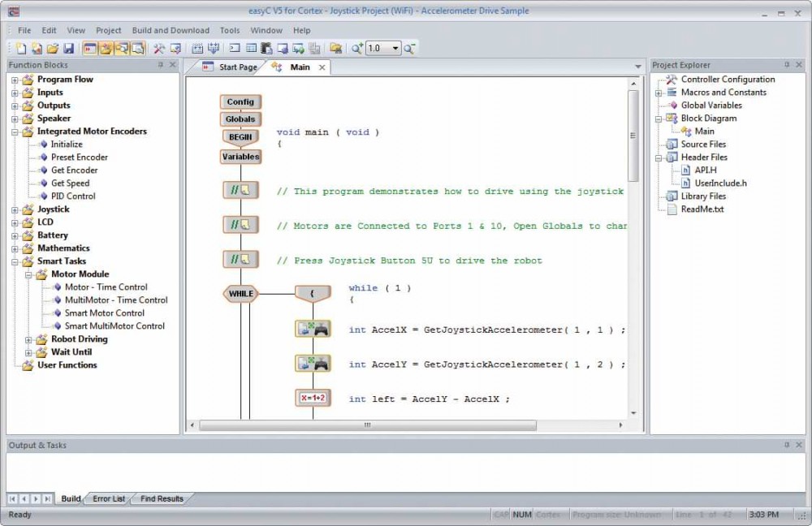Image resolution: width=812 pixels, height=526 pixels.
Task: Select the AccelX joystick accelerometer block icon
Action: [x=313, y=330]
